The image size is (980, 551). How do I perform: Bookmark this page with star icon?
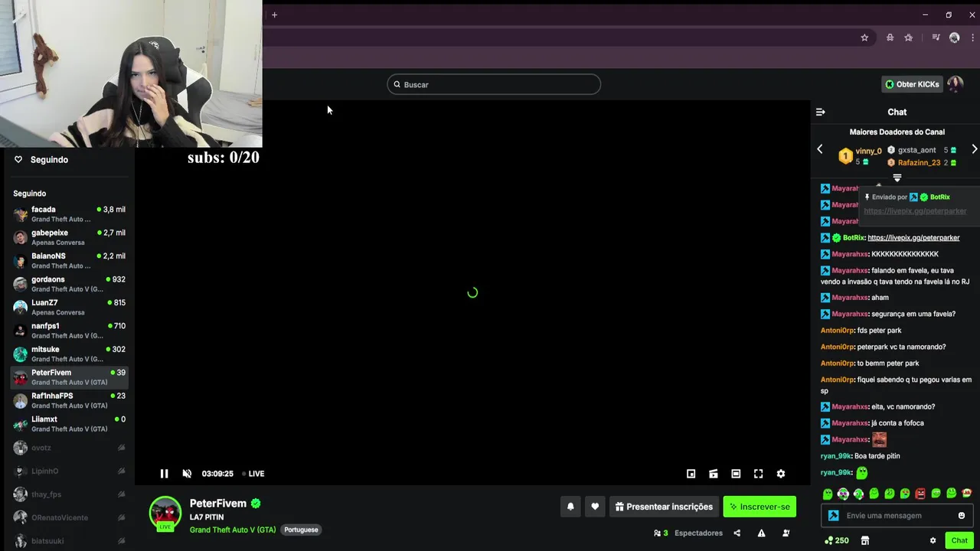point(864,37)
